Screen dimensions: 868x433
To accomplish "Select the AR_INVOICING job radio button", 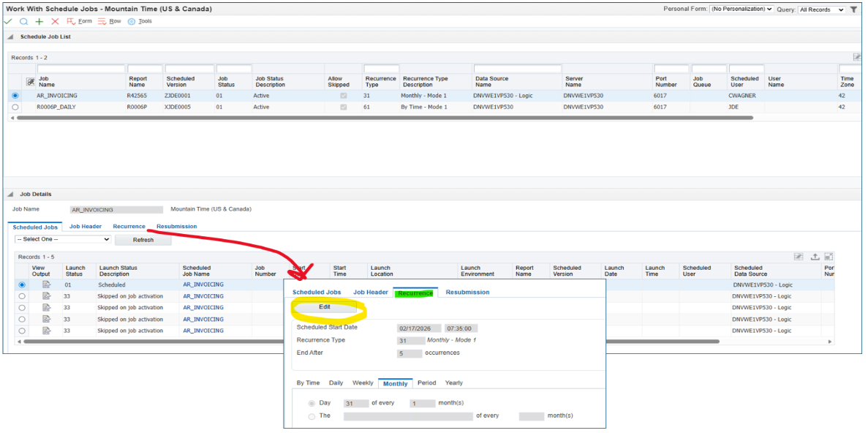I will [15, 96].
